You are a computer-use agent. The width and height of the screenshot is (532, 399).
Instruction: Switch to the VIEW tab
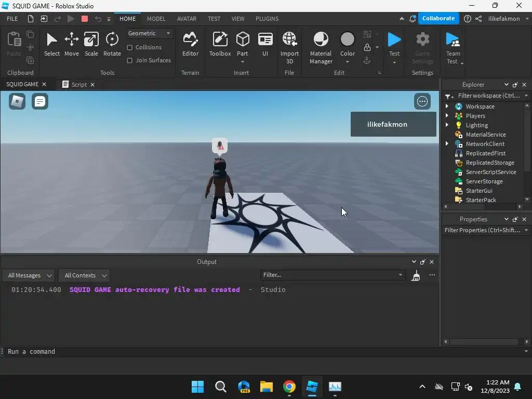point(238,19)
